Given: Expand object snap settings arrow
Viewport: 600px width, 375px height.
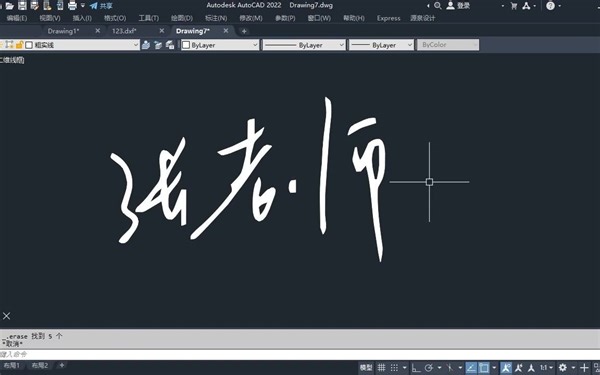Looking at the screenshot, I should [494, 368].
